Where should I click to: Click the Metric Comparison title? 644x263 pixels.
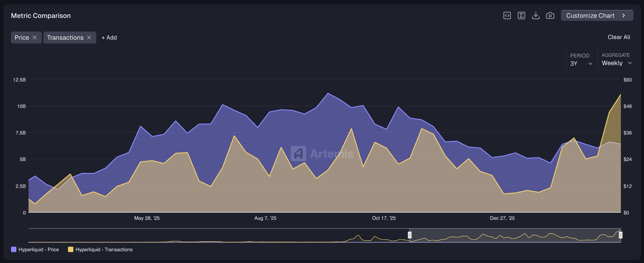coord(41,15)
